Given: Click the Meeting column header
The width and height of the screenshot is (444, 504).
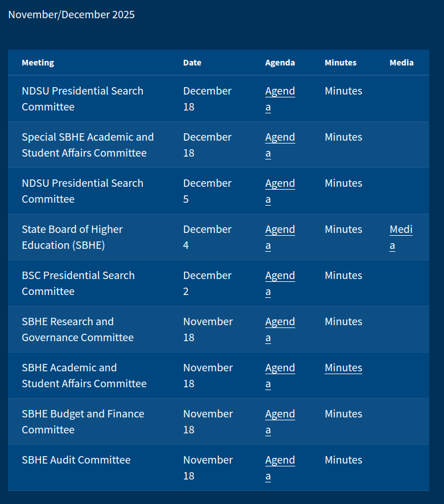Looking at the screenshot, I should [x=38, y=63].
